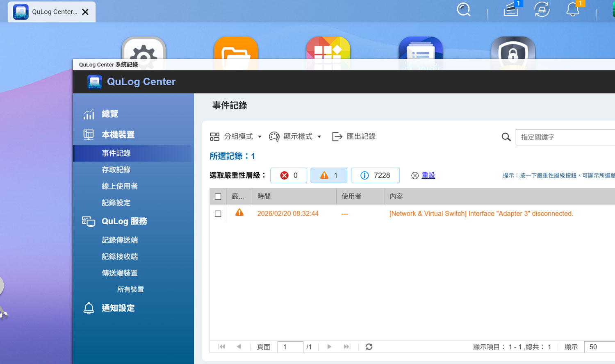The image size is (615, 364).
Task: Open 事件記錄 in the sidebar
Action: click(132, 153)
